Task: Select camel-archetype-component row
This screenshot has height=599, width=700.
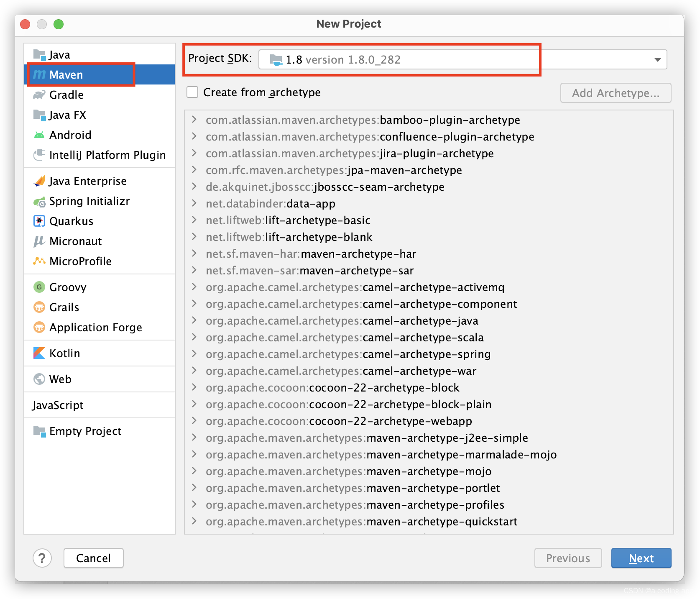Action: point(429,304)
